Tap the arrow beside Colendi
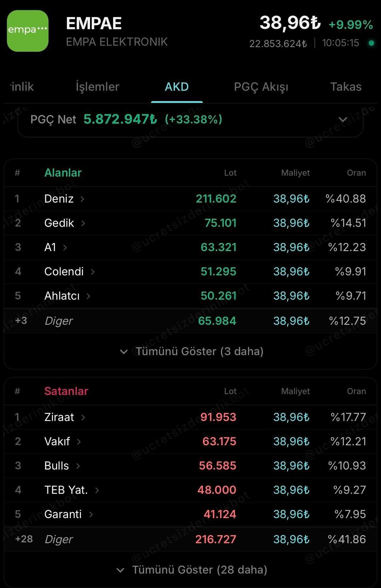Image resolution: width=381 pixels, height=588 pixels. pyautogui.click(x=93, y=272)
